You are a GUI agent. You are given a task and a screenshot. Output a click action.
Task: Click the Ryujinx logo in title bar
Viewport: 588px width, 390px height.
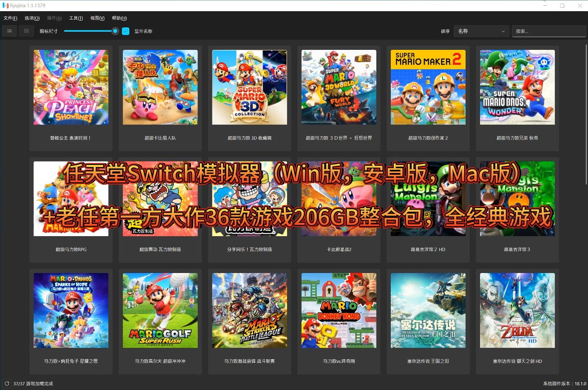click(5, 5)
